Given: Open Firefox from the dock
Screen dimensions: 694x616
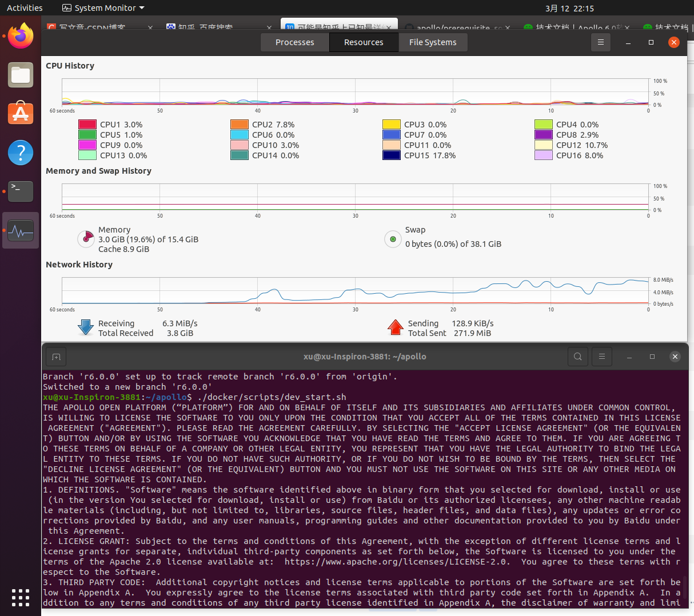Looking at the screenshot, I should point(21,35).
